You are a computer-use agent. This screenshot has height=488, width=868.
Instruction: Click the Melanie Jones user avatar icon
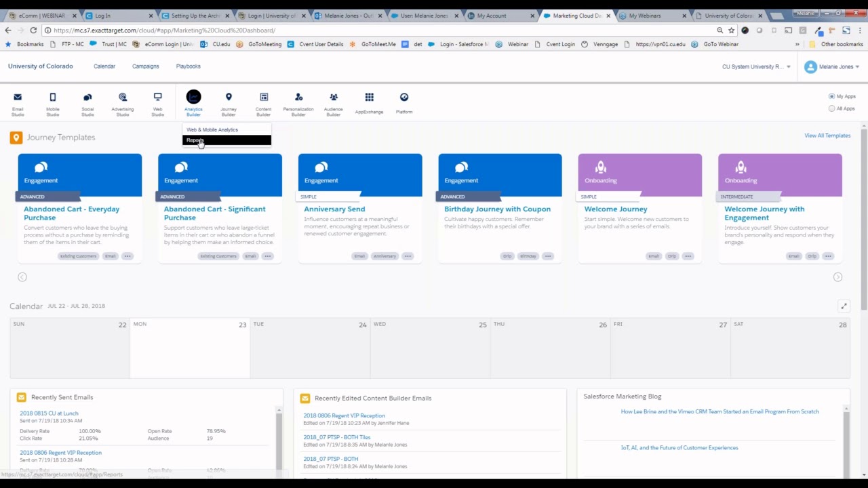coord(810,66)
